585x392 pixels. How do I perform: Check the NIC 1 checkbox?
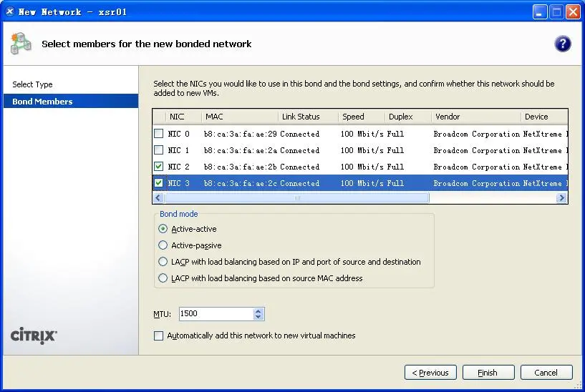click(158, 150)
